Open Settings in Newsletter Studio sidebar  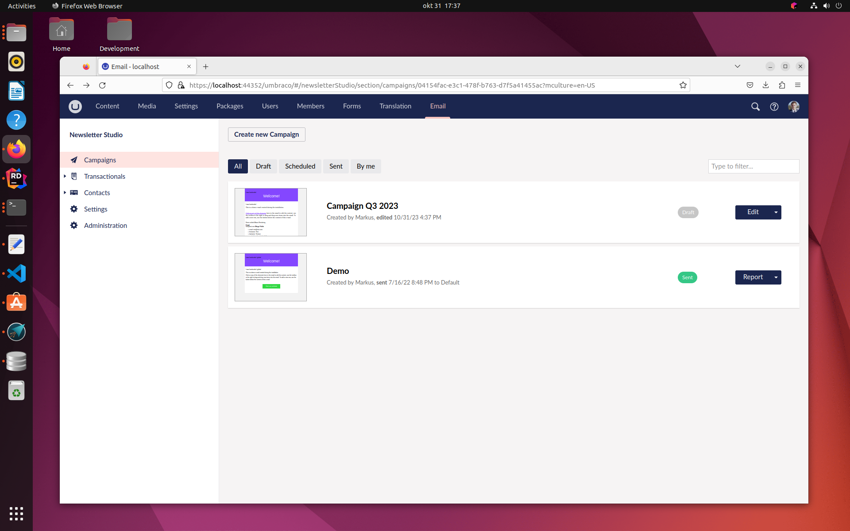pyautogui.click(x=96, y=209)
